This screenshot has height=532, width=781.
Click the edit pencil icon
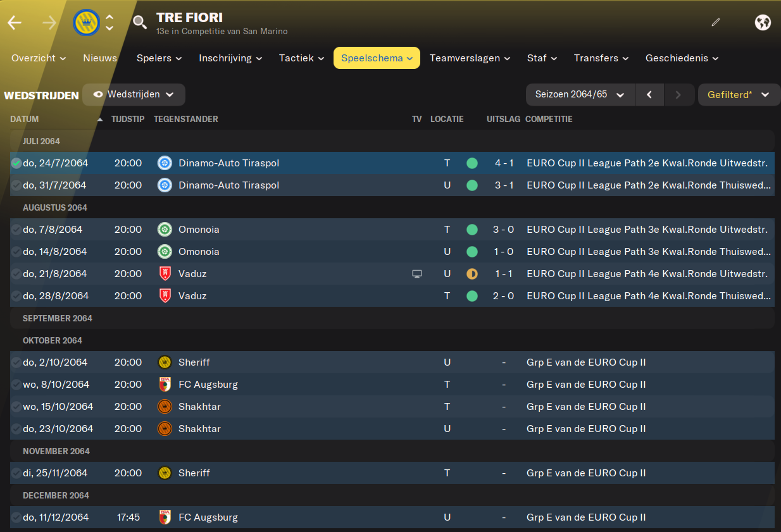click(716, 22)
